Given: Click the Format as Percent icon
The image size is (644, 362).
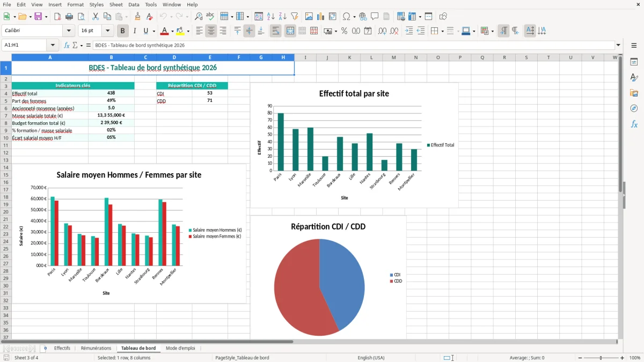Looking at the screenshot, I should [x=344, y=31].
